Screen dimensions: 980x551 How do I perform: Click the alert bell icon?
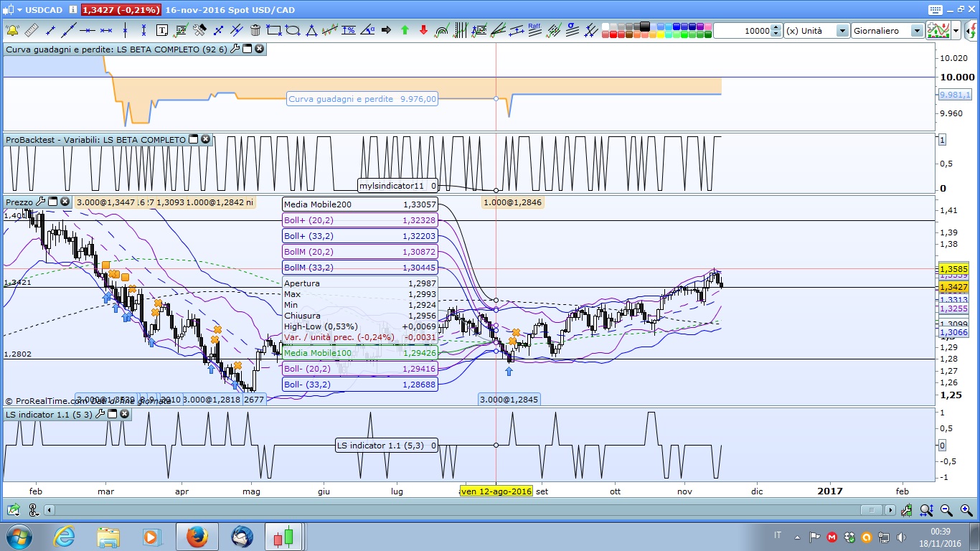coord(12,30)
